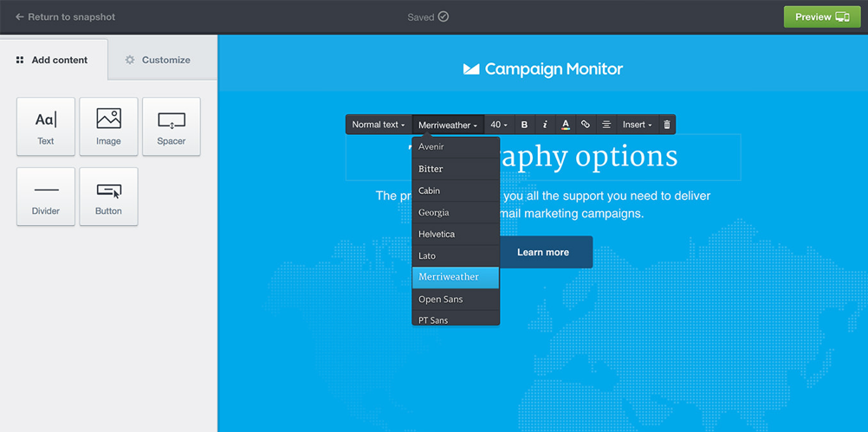Click the Learn more button in email
Viewport: 868px width, 432px height.
click(x=543, y=252)
